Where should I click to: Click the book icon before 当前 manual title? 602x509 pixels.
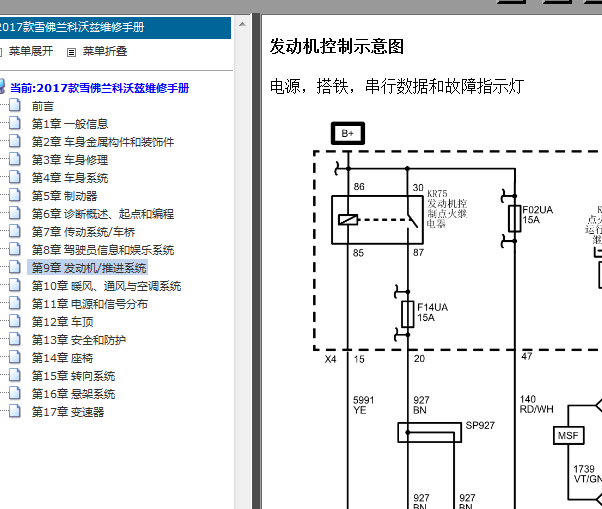coord(2,87)
